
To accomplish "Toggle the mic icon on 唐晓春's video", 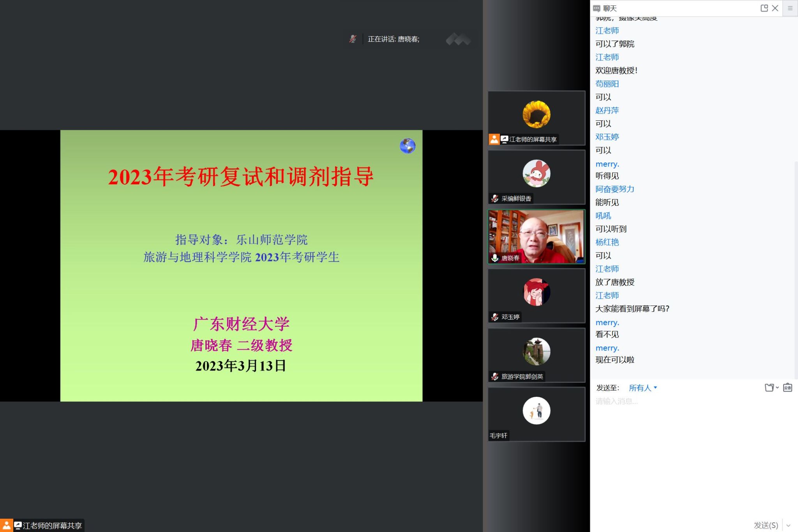I will [495, 258].
